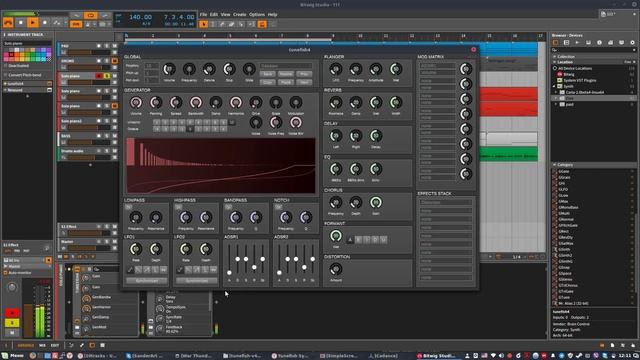The image size is (640, 360).
Task: Click the Formant Wet knob
Action: click(336, 236)
